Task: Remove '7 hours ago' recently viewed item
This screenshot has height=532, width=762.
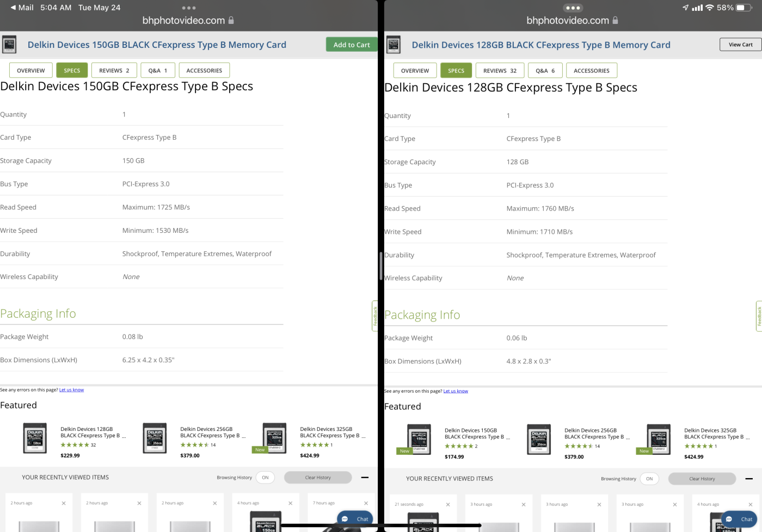Action: (366, 503)
